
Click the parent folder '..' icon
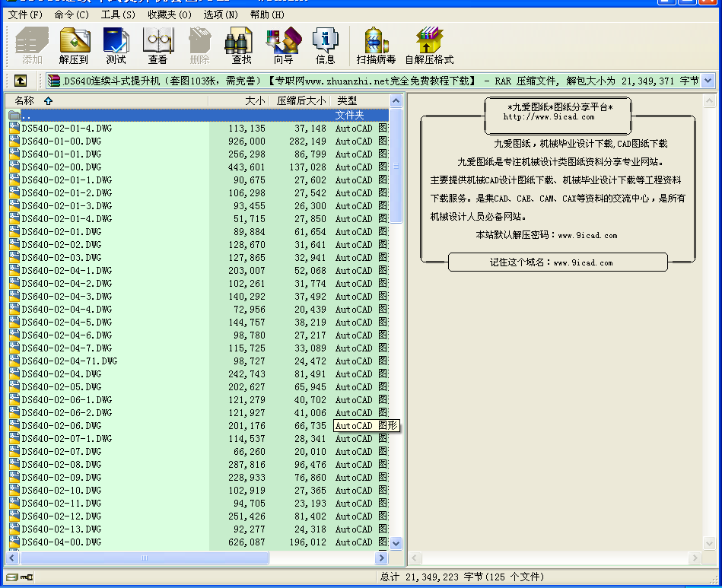point(14,115)
